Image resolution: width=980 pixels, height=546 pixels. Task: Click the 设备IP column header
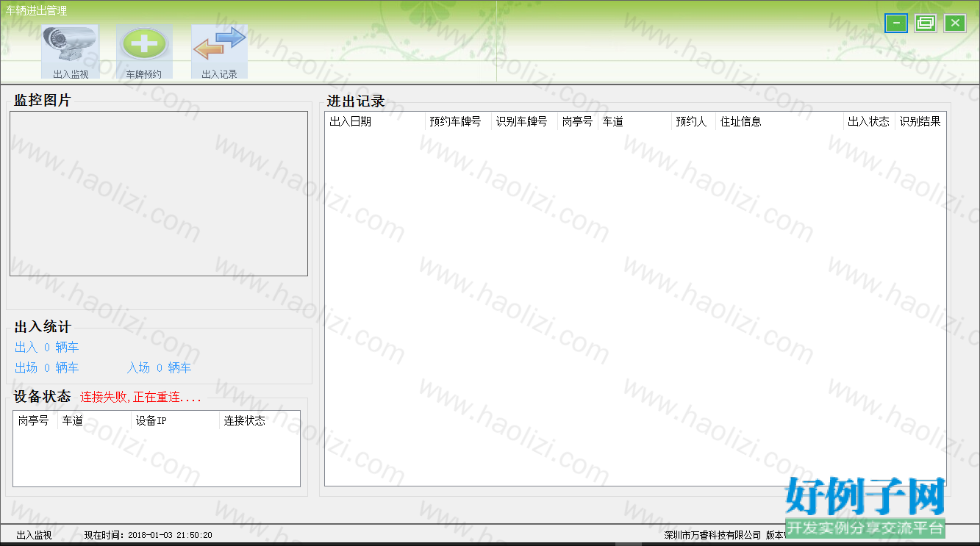point(175,421)
